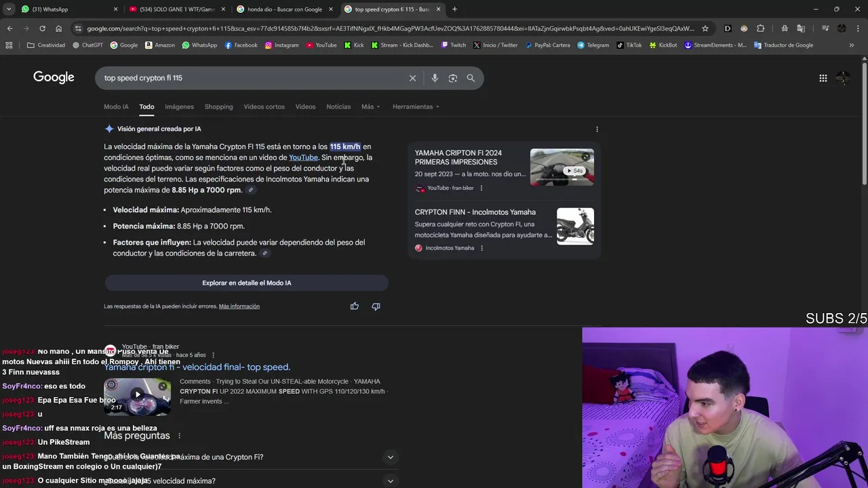868x488 pixels.
Task: Open the Traductor de Google bookmark
Action: coord(783,45)
